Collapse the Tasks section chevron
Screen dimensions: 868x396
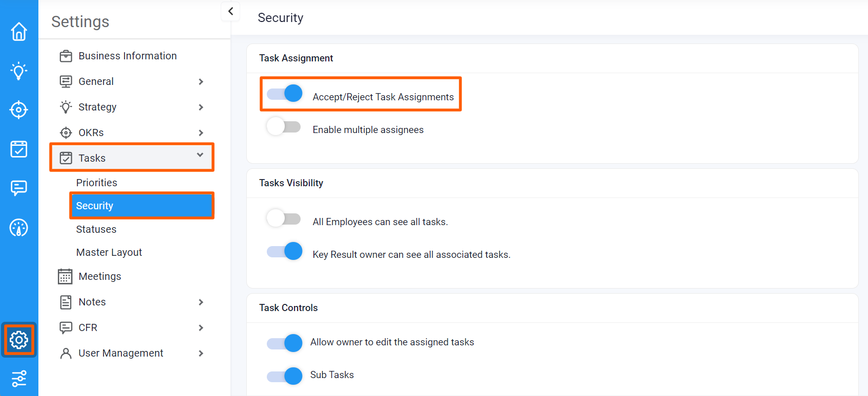pyautogui.click(x=200, y=158)
